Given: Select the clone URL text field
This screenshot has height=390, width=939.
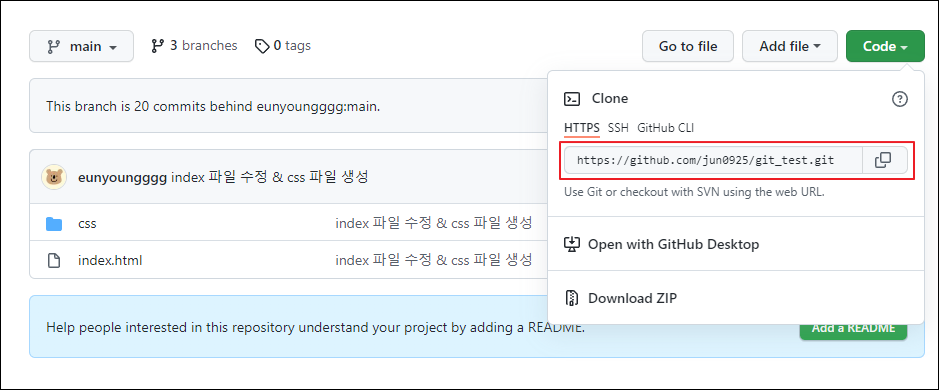Looking at the screenshot, I should click(x=713, y=160).
